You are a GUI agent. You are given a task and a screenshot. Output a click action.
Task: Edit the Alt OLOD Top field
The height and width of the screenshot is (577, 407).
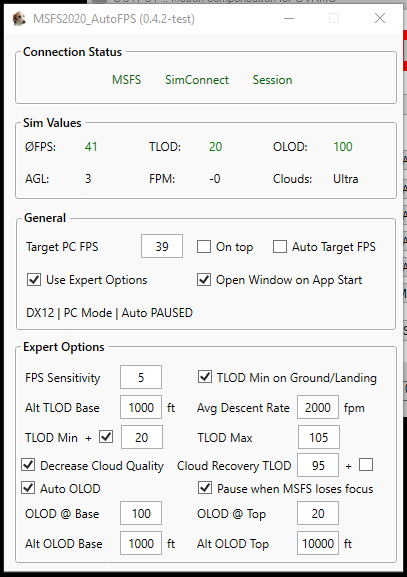(318, 543)
